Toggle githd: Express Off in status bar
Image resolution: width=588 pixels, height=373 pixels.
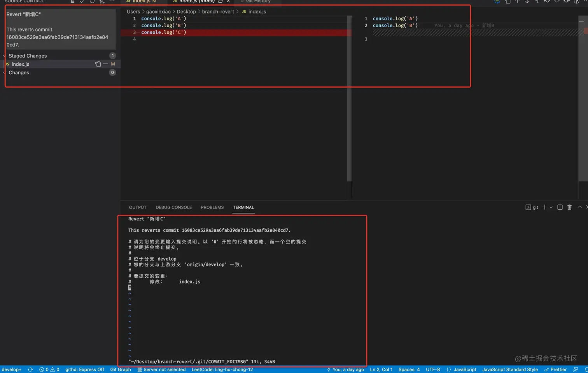[85, 369]
